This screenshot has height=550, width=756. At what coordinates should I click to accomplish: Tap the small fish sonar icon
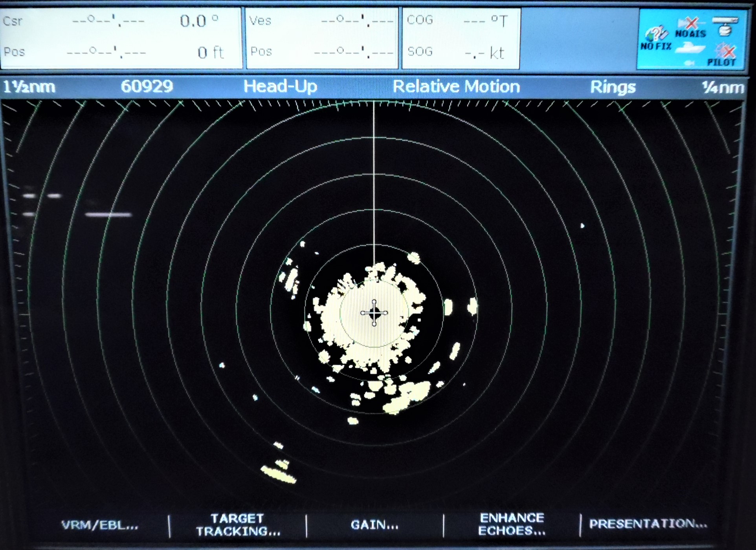pos(689,63)
